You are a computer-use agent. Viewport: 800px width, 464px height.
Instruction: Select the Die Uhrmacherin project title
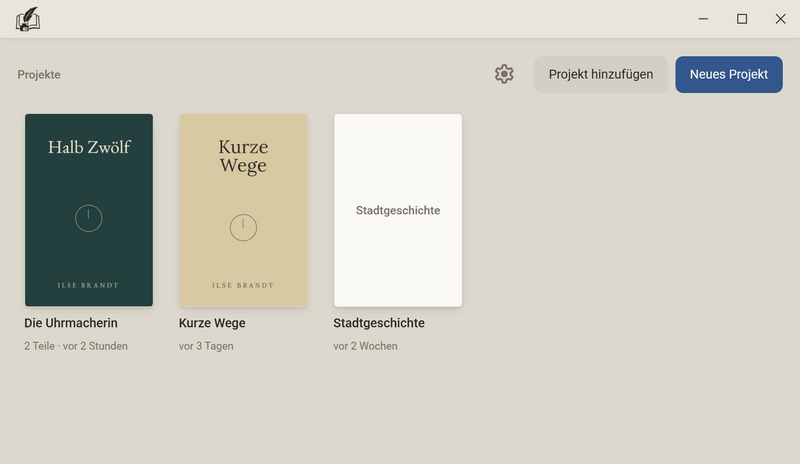click(x=71, y=323)
